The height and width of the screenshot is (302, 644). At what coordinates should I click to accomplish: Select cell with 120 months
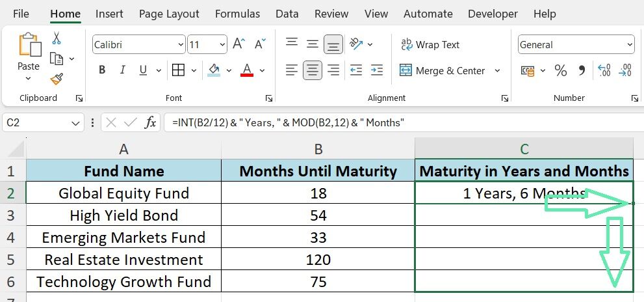pos(318,260)
